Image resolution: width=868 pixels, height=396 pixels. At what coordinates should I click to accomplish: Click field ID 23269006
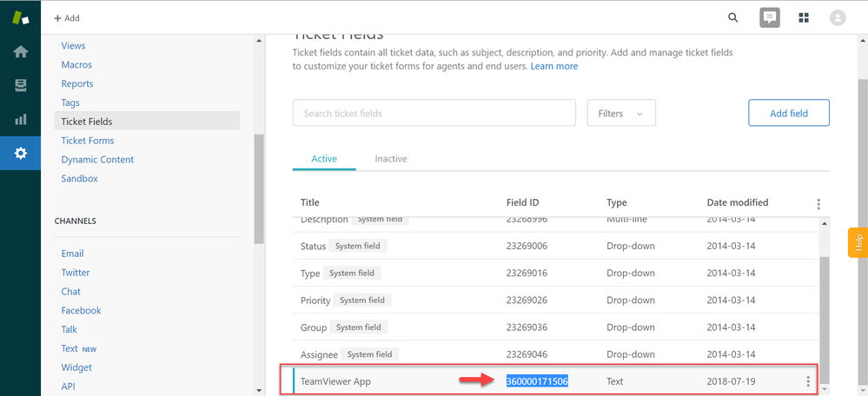click(527, 246)
